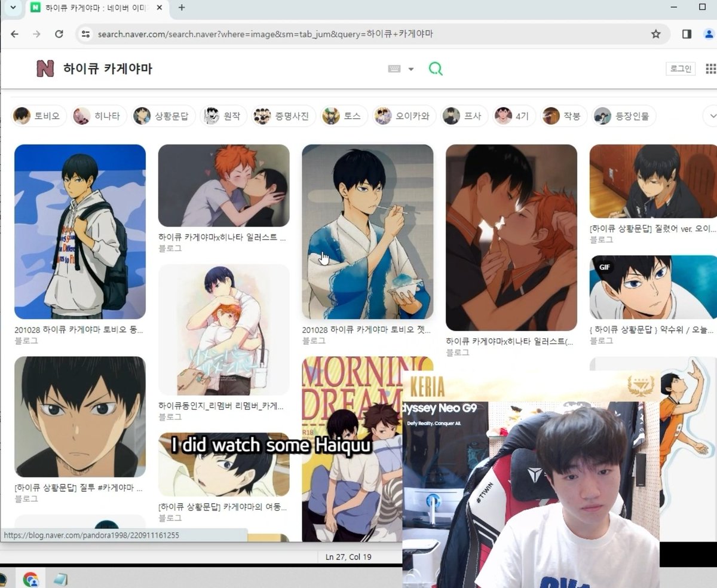Go back with browser back arrow

click(14, 34)
